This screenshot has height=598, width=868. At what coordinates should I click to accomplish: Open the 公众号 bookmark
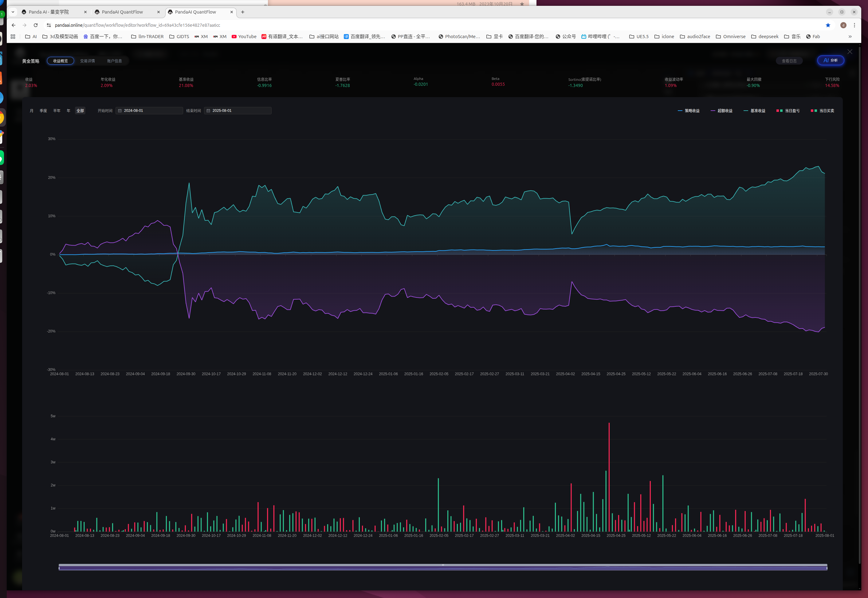pyautogui.click(x=566, y=36)
